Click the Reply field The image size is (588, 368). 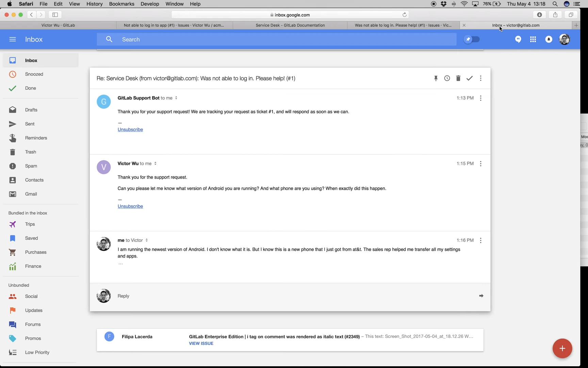tap(290, 296)
